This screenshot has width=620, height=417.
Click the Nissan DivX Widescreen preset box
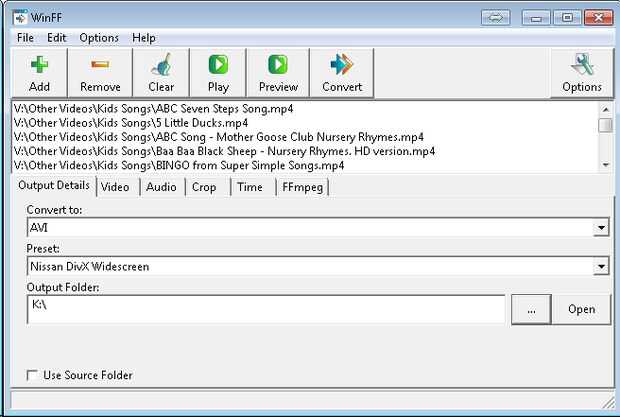(x=318, y=266)
